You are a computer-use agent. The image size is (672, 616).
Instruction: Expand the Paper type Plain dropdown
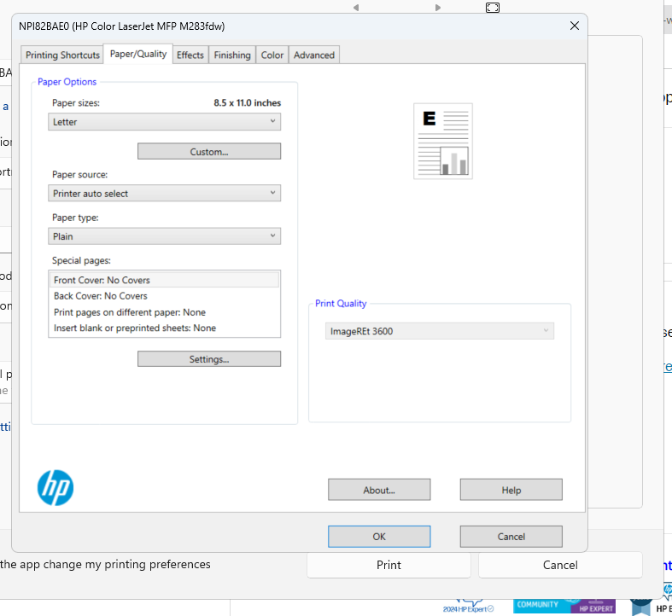[165, 236]
